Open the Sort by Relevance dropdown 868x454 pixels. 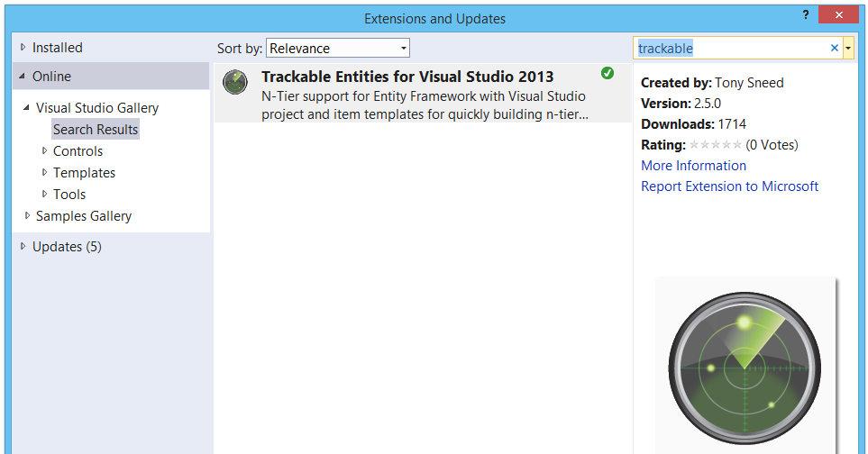[338, 48]
